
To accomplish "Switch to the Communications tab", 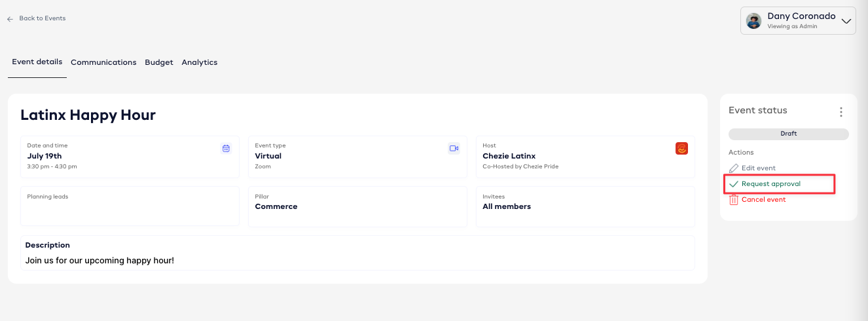I will [x=103, y=62].
